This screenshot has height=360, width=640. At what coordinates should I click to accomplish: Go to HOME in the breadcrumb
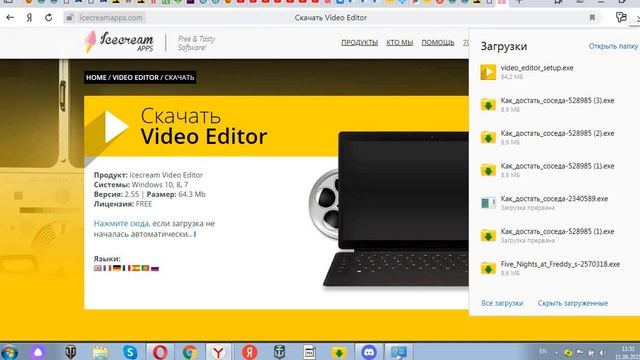pos(96,78)
